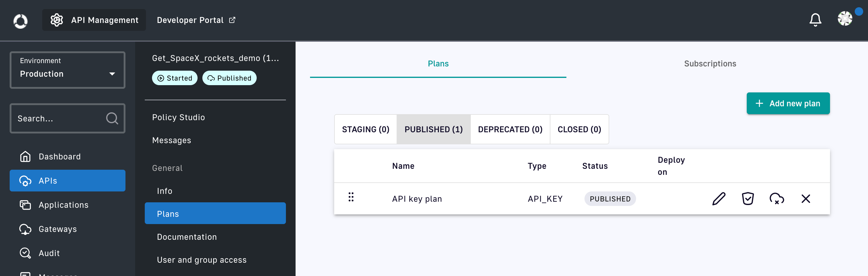
Task: Close the API key plan with X icon
Action: pos(806,199)
